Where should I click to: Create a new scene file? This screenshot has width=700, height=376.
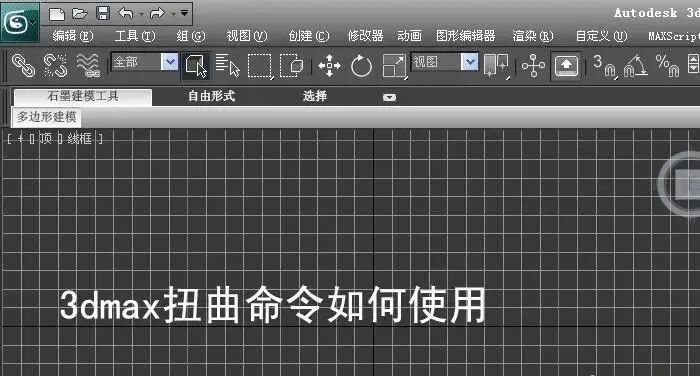pos(57,14)
